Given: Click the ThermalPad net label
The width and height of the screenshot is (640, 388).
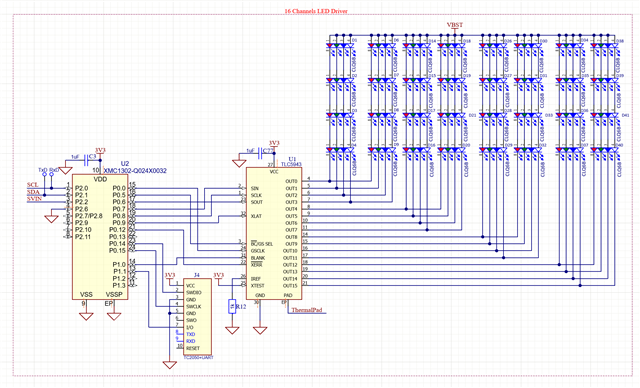Looking at the screenshot, I should 307,310.
